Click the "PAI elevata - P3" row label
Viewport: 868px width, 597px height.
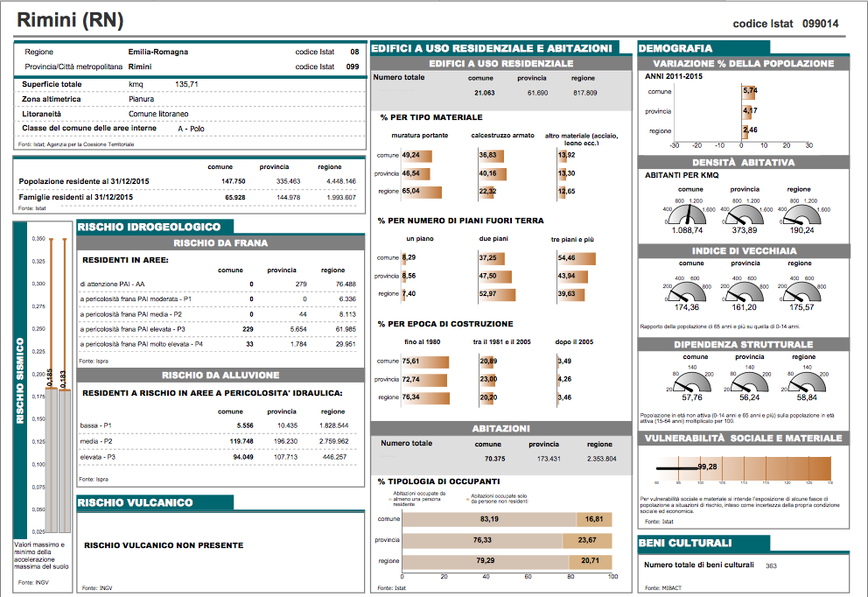[x=133, y=329]
